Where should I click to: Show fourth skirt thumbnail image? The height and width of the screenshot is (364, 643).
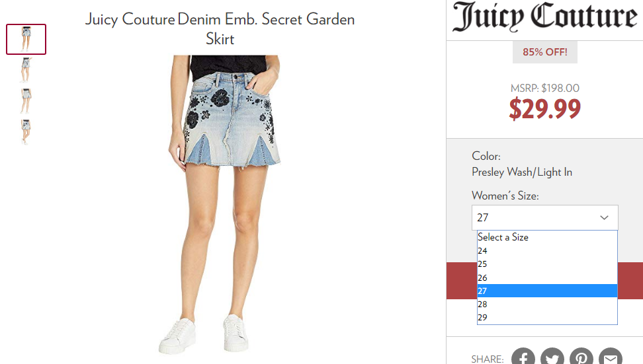tap(26, 132)
